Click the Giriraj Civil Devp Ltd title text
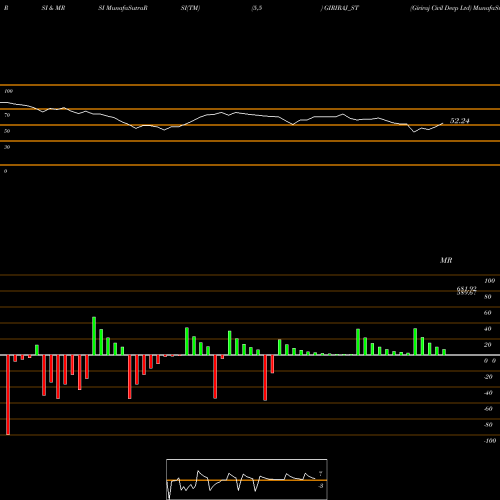 pyautogui.click(x=440, y=8)
